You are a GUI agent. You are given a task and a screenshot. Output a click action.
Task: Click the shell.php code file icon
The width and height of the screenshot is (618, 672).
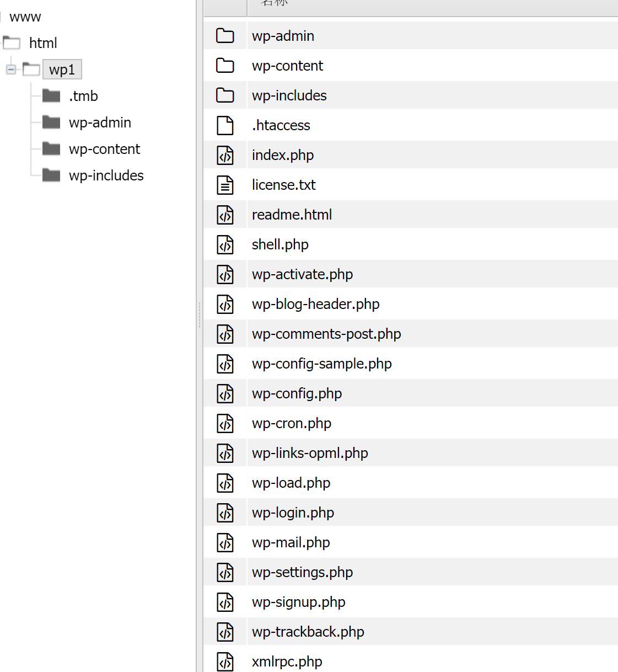pyautogui.click(x=225, y=244)
